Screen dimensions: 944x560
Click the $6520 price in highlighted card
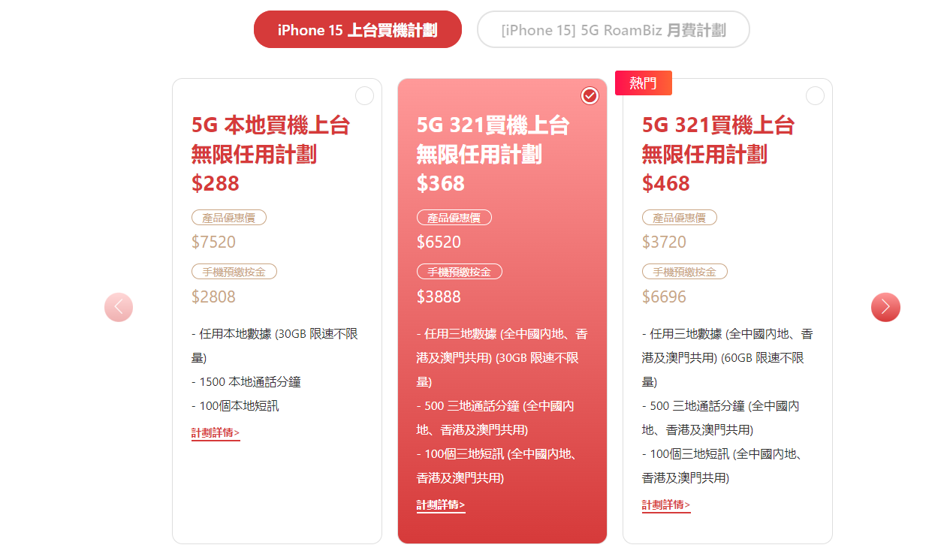[439, 242]
